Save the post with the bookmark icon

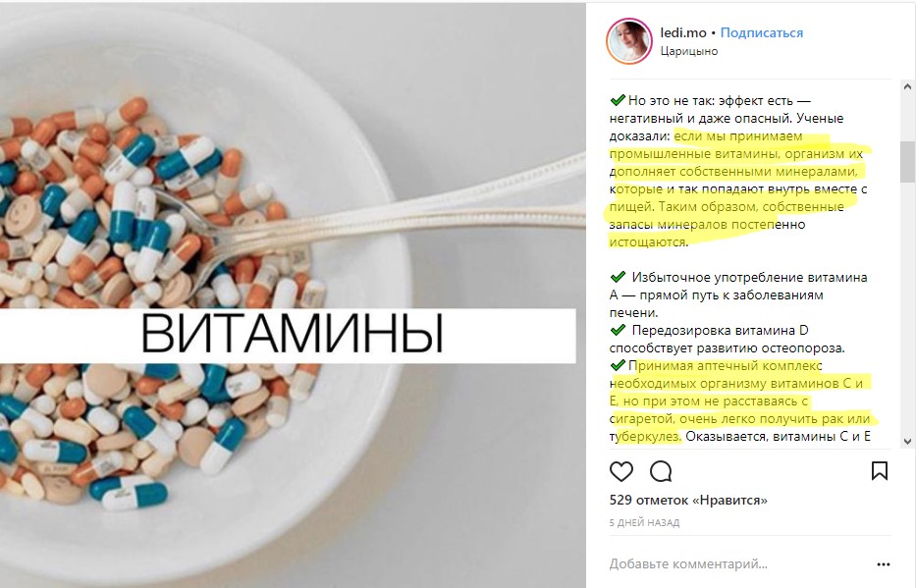point(880,470)
